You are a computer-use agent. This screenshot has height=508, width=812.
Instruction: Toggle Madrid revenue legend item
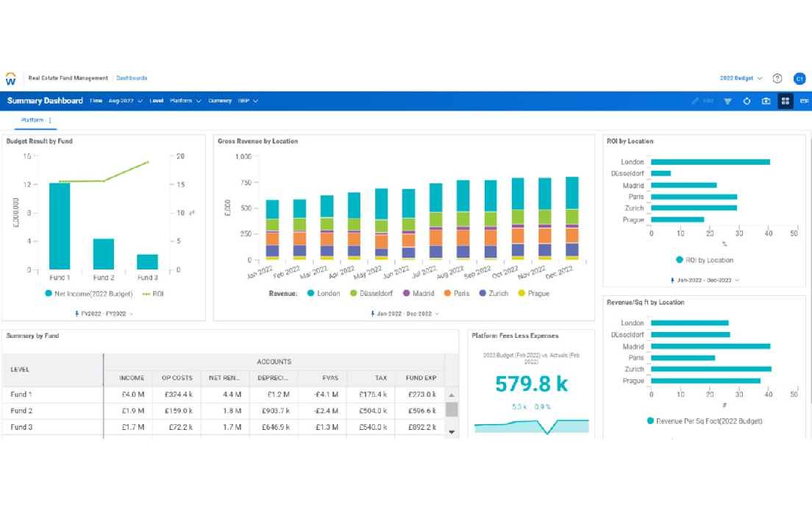419,294
